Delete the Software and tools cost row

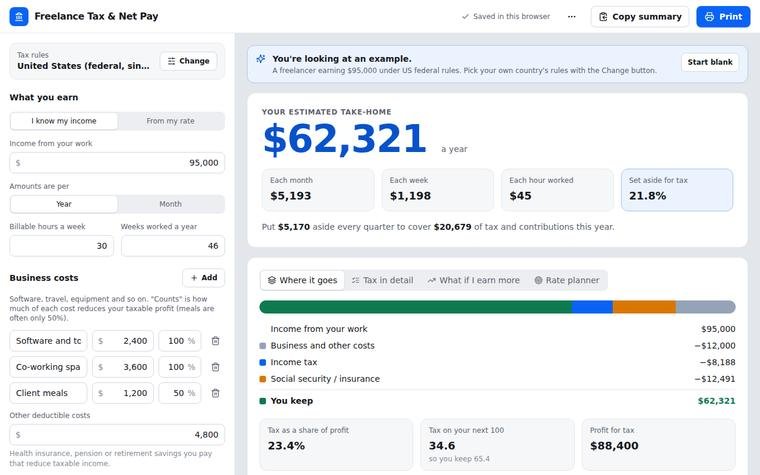tap(216, 341)
